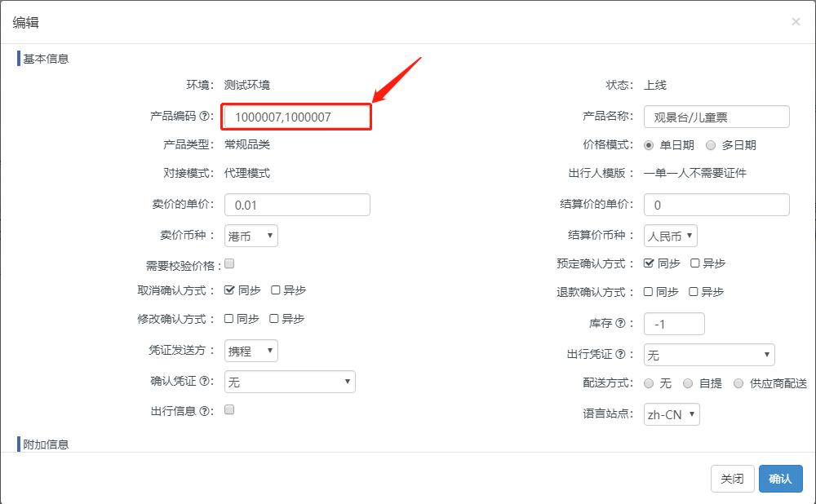Click help icon next to 产品编码
Screen dimensions: 816x504
(x=204, y=117)
